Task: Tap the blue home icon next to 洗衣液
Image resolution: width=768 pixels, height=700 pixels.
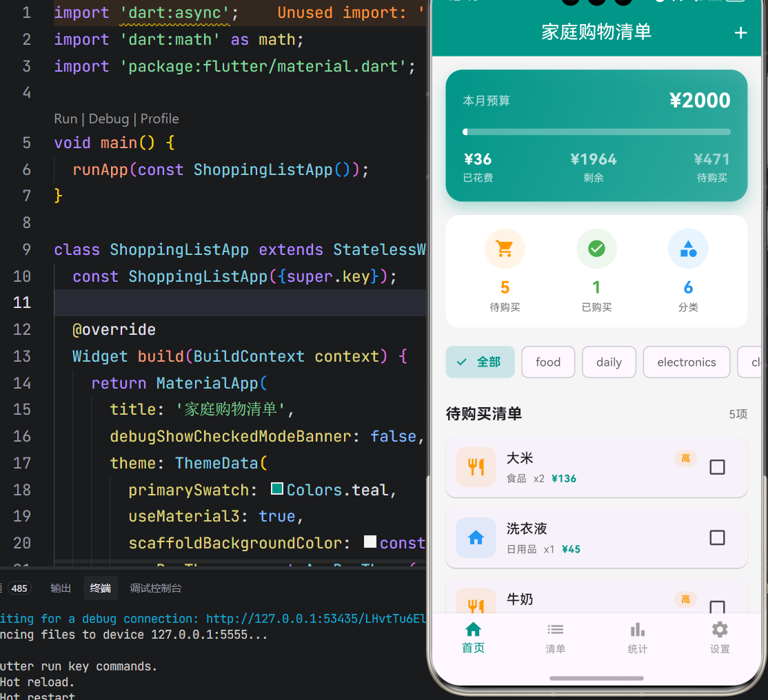Action: (x=476, y=537)
